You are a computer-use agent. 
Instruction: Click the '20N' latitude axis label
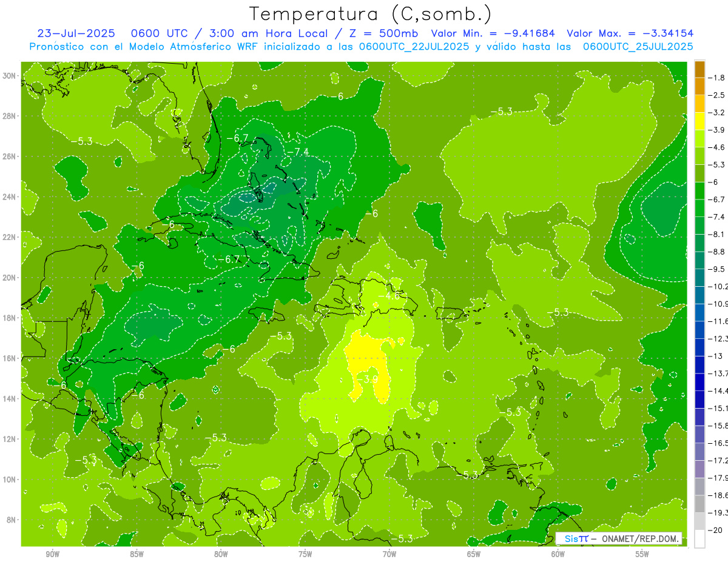[x=10, y=277]
